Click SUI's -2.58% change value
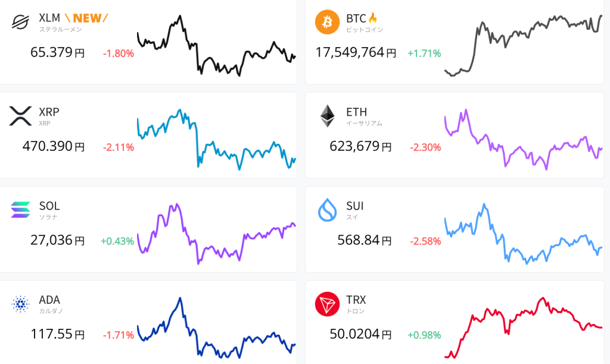This screenshot has width=610, height=364. click(425, 241)
